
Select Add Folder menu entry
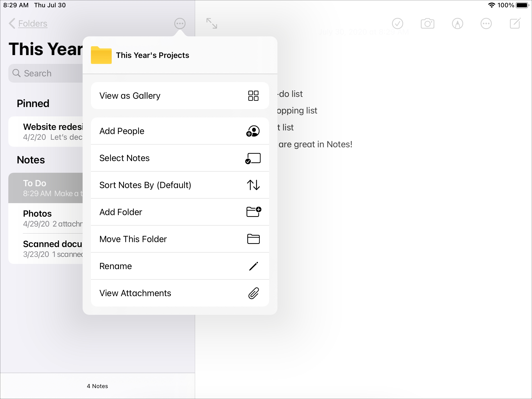click(180, 212)
